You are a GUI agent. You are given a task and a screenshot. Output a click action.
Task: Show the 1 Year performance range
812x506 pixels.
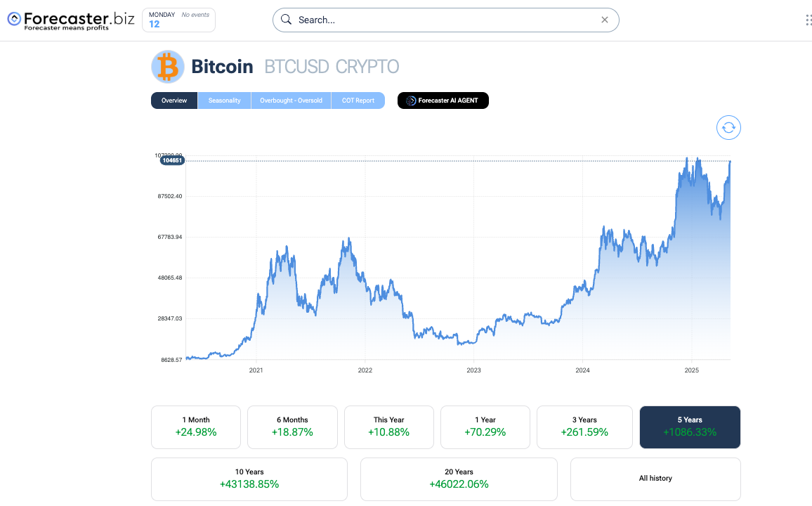[x=485, y=427]
